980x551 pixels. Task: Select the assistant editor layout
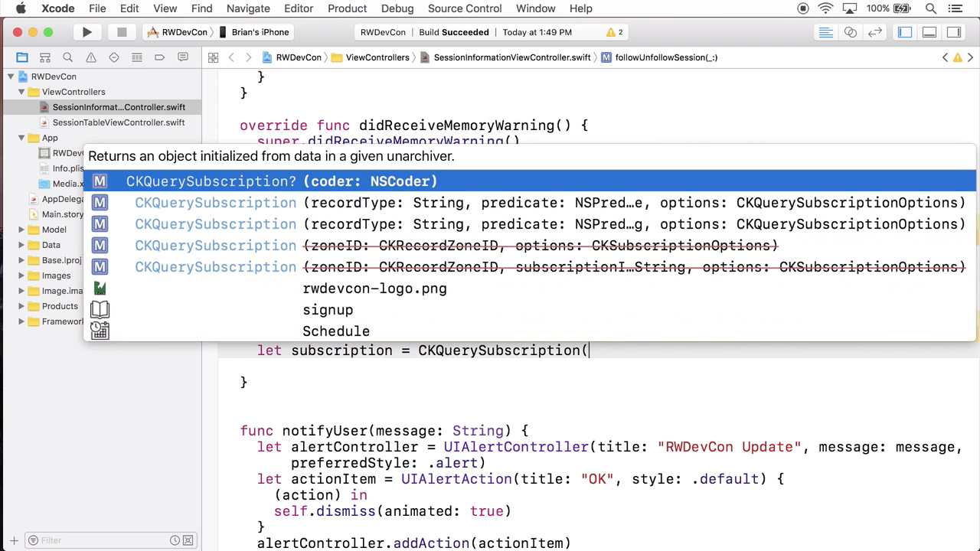point(851,32)
